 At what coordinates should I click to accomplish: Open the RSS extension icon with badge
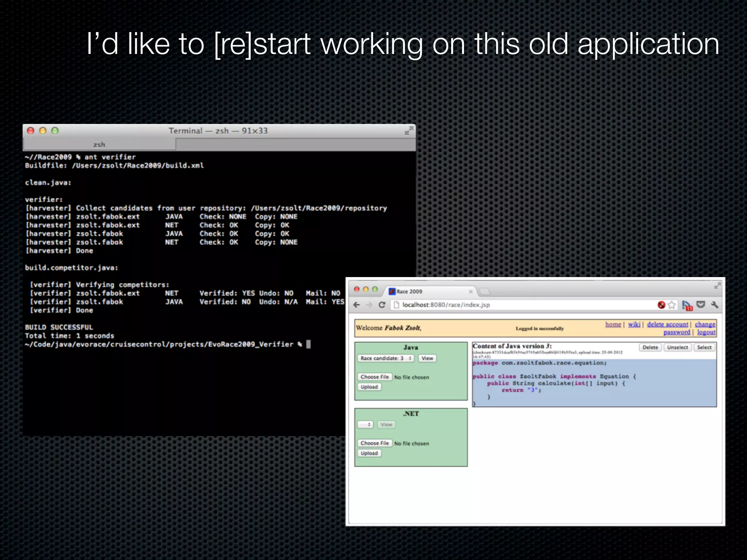point(687,306)
